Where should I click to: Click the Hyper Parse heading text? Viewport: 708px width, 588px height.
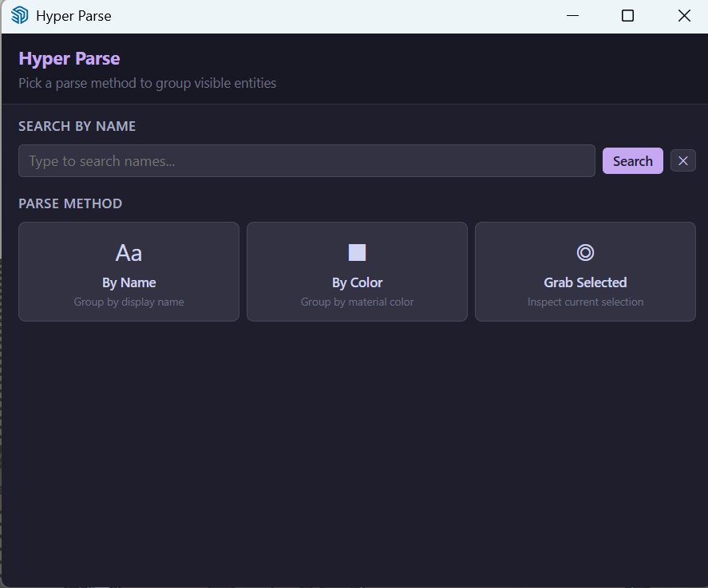[69, 57]
